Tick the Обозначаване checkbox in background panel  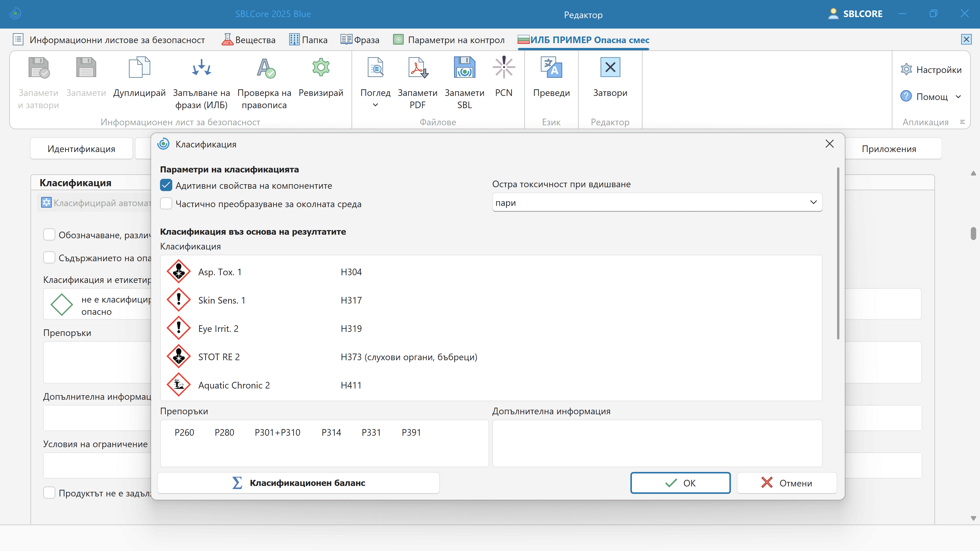click(x=49, y=235)
